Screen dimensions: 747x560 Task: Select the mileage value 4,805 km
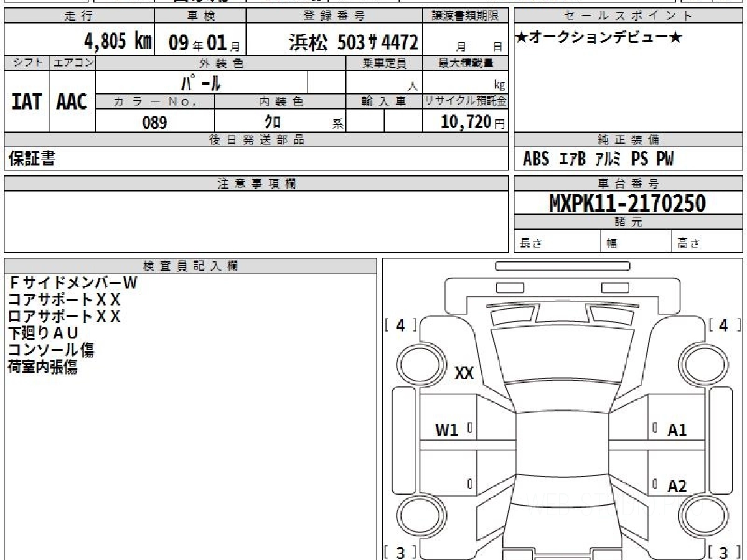(118, 42)
